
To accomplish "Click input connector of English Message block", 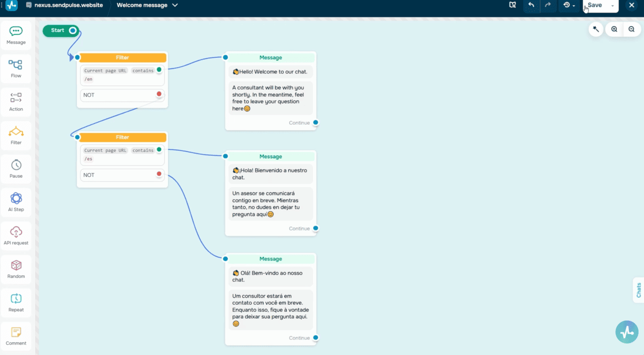I will [x=225, y=57].
